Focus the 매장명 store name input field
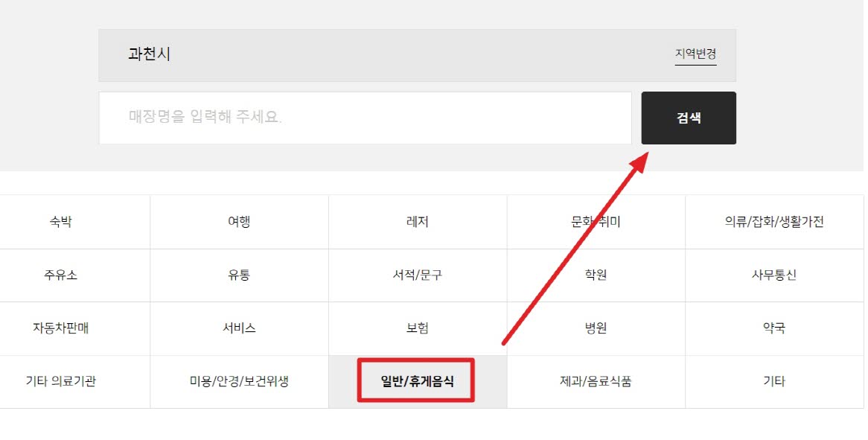This screenshot has width=868, height=440. coord(366,118)
